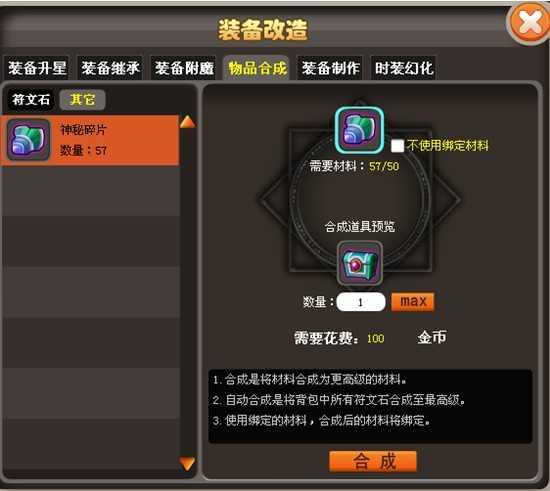Open the 装备附魔 tab
Image resolution: width=550 pixels, height=491 pixels.
click(x=184, y=68)
